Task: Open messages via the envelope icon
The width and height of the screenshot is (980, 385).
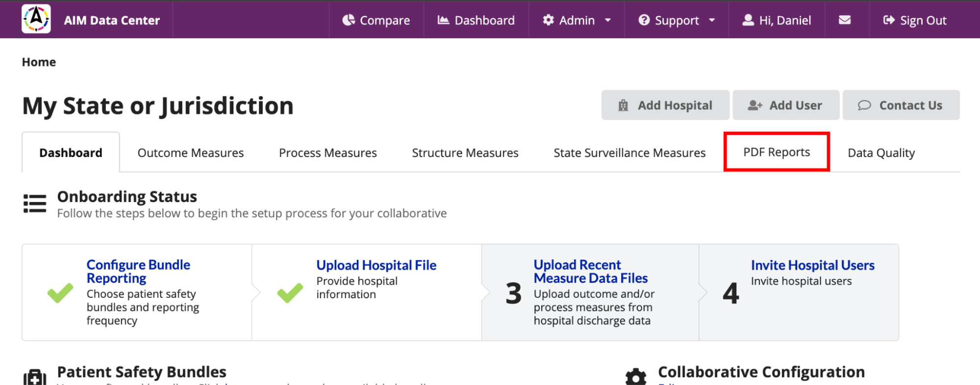Action: pos(845,20)
